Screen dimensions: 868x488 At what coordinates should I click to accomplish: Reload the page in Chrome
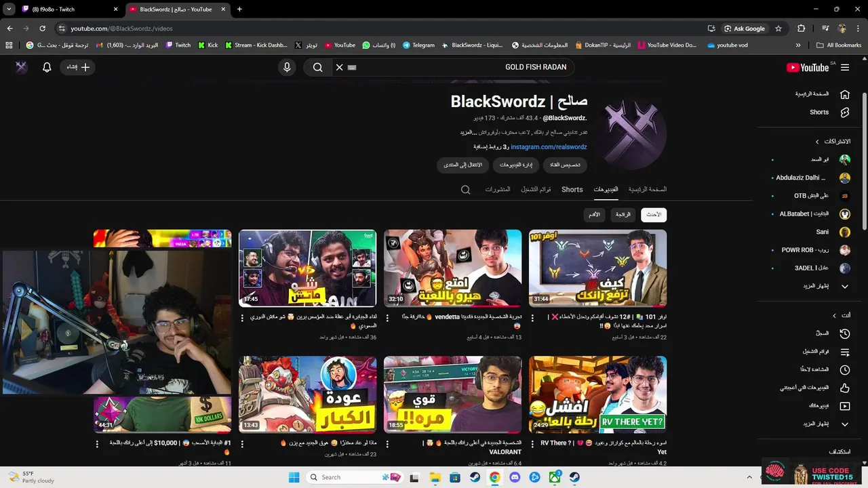[x=42, y=28]
